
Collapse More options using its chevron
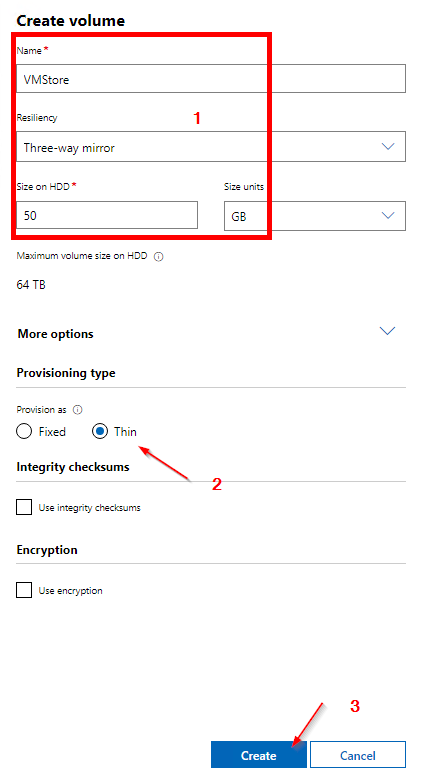click(387, 331)
